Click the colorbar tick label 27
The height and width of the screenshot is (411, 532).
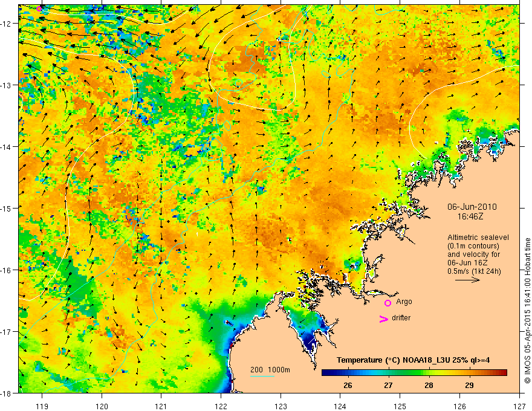388,385
